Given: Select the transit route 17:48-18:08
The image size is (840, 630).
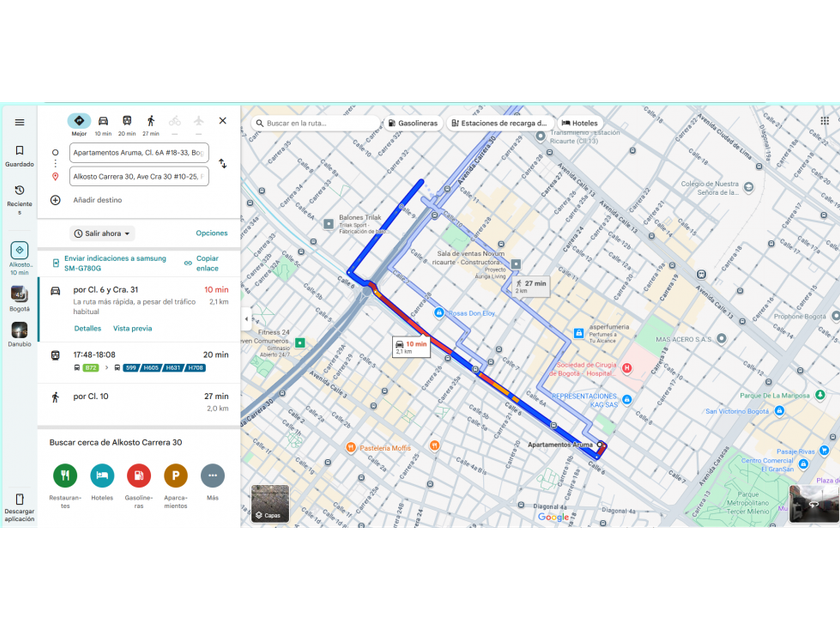Looking at the screenshot, I should pos(139,362).
